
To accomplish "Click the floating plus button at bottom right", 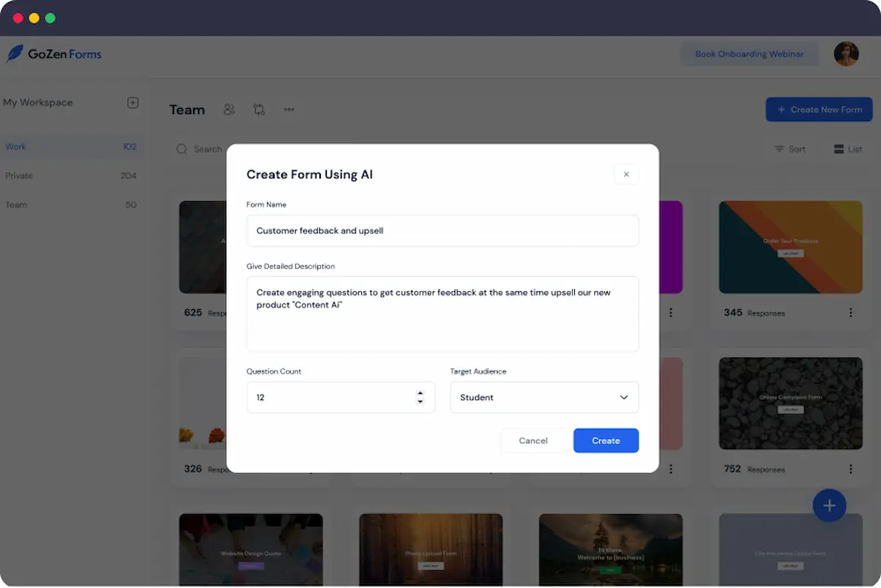I will [829, 505].
